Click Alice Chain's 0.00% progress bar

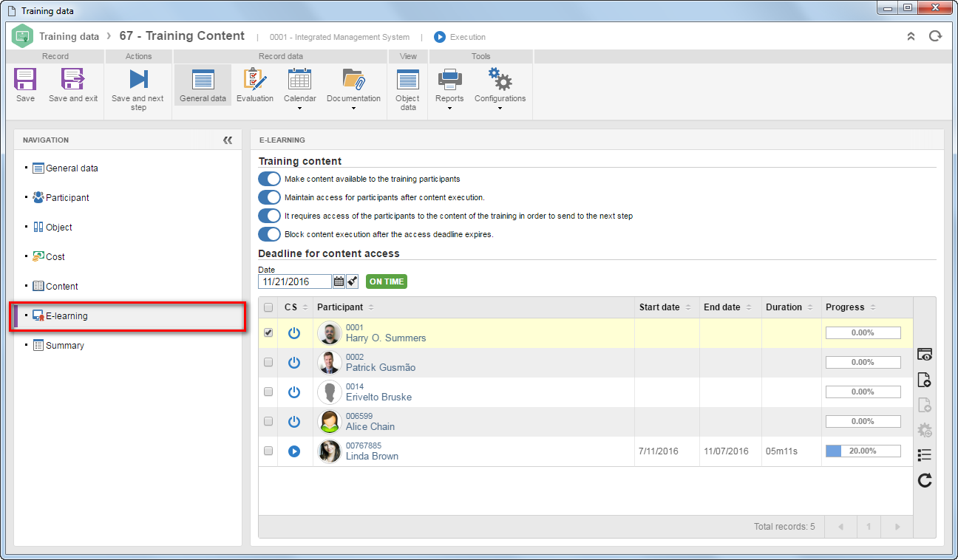pos(863,422)
